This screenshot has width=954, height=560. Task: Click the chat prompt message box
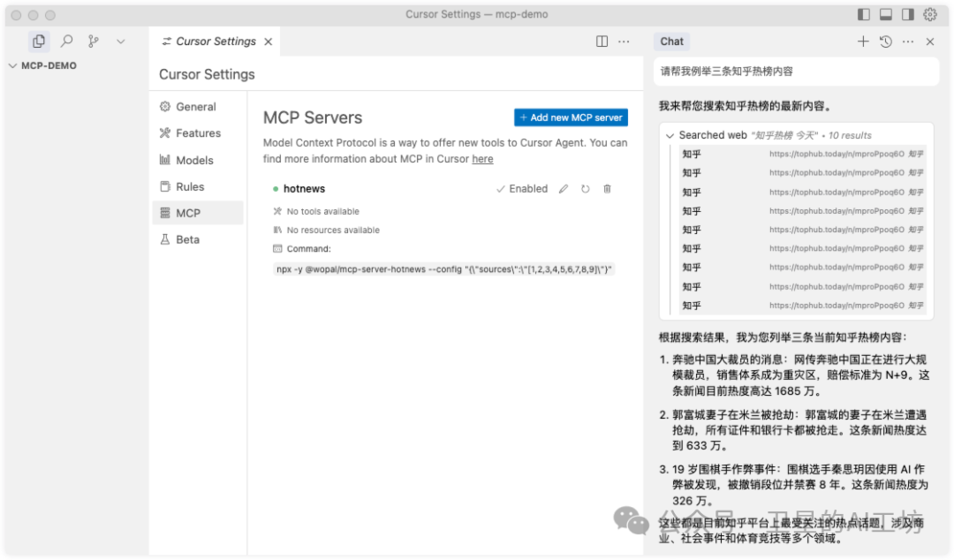coord(797,72)
